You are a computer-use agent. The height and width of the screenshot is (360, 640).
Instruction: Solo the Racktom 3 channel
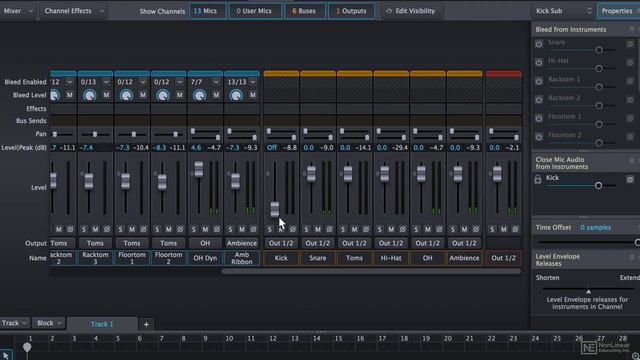[x=84, y=229]
